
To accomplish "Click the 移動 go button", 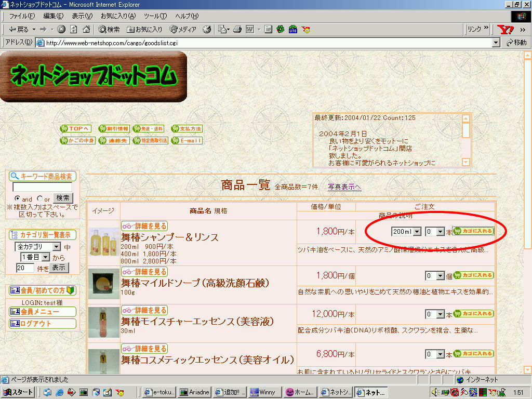I will tap(516, 43).
